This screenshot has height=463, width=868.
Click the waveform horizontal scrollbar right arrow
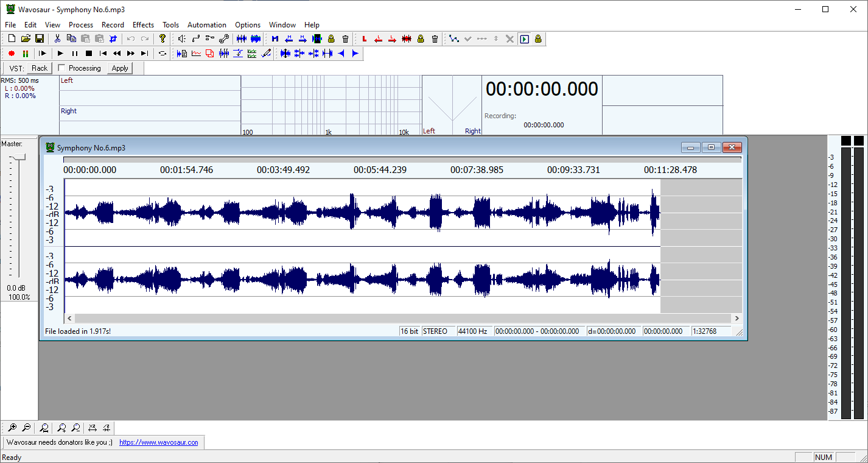[737, 318]
